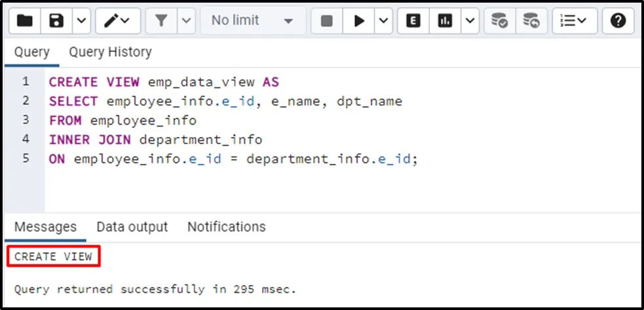644x310 pixels.
Task: Commit the transaction using the toolbar icon
Action: [x=500, y=21]
